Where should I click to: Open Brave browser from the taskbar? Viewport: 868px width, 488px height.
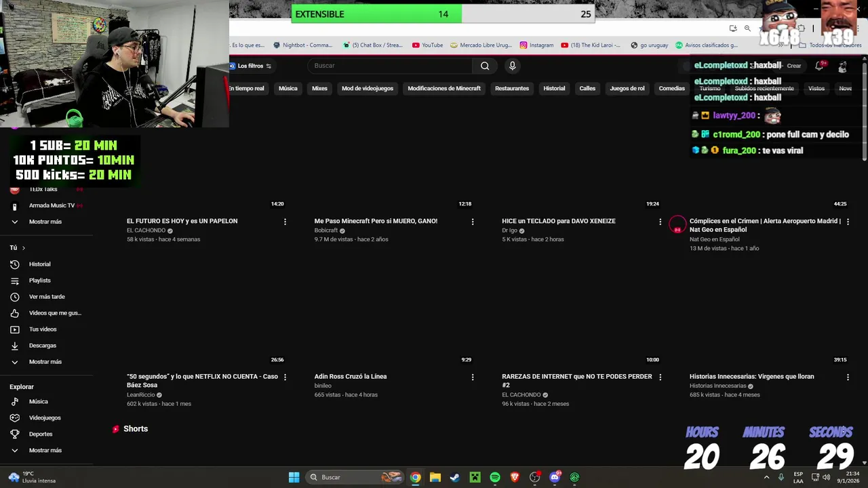pyautogui.click(x=515, y=477)
